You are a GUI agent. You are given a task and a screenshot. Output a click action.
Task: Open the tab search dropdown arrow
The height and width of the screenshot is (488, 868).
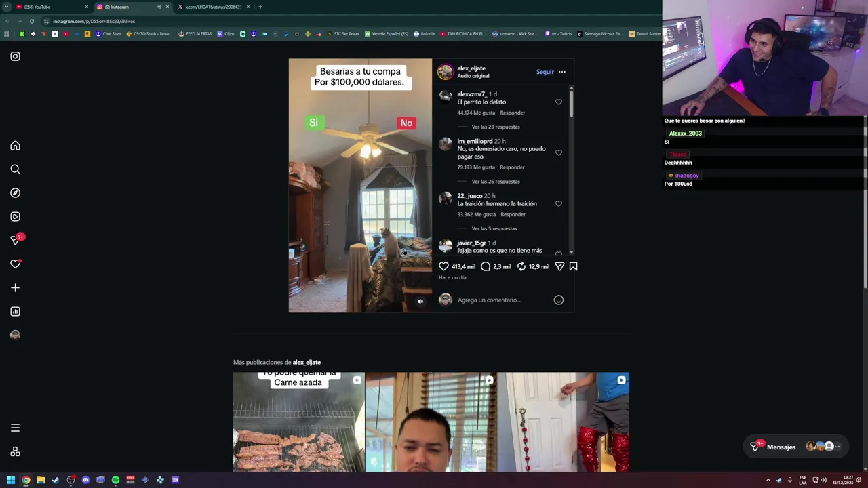tap(6, 7)
